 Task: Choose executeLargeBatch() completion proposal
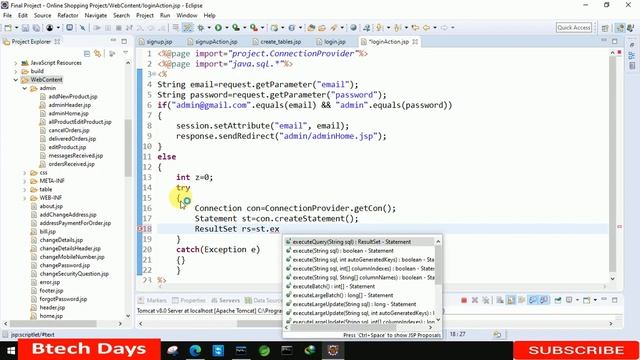359,295
